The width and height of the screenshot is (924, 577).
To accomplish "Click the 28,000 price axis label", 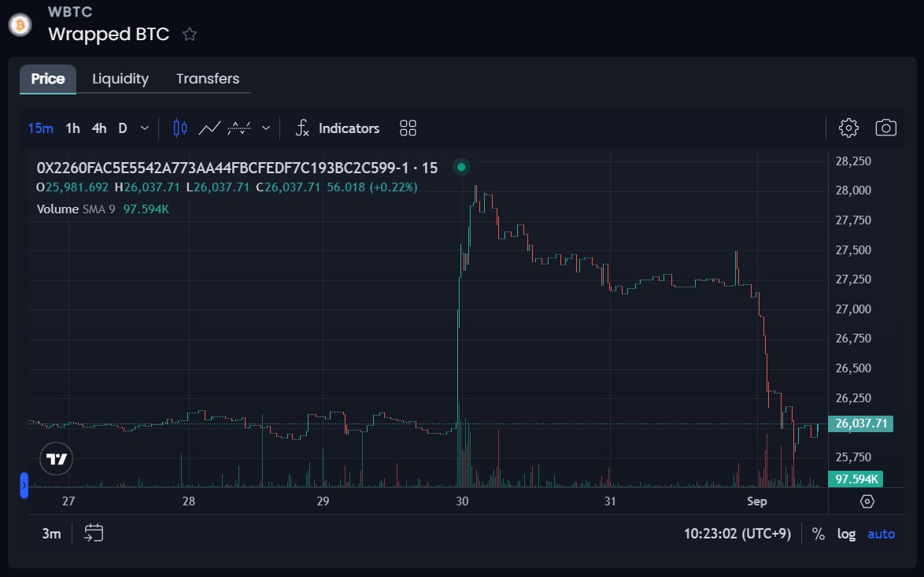I will 853,190.
